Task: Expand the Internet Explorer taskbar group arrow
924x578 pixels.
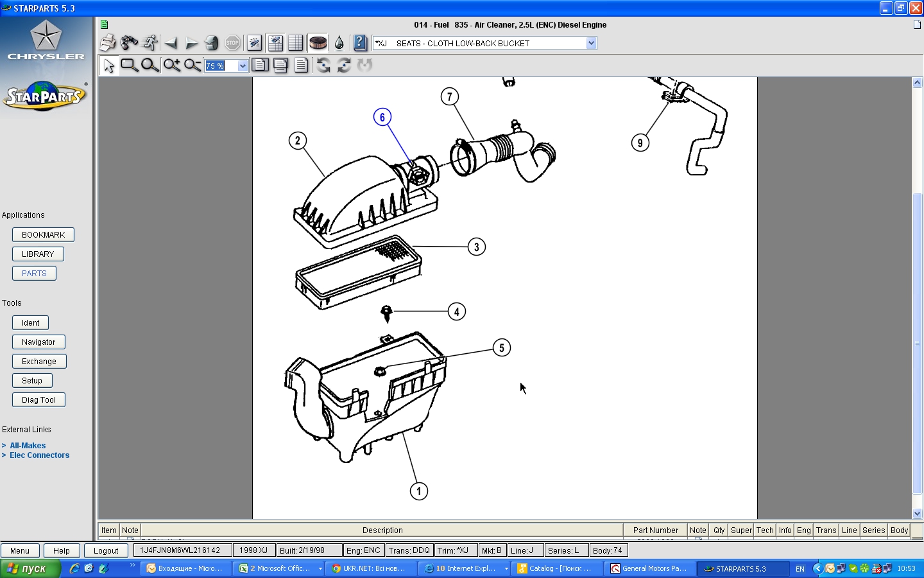Action: point(506,568)
